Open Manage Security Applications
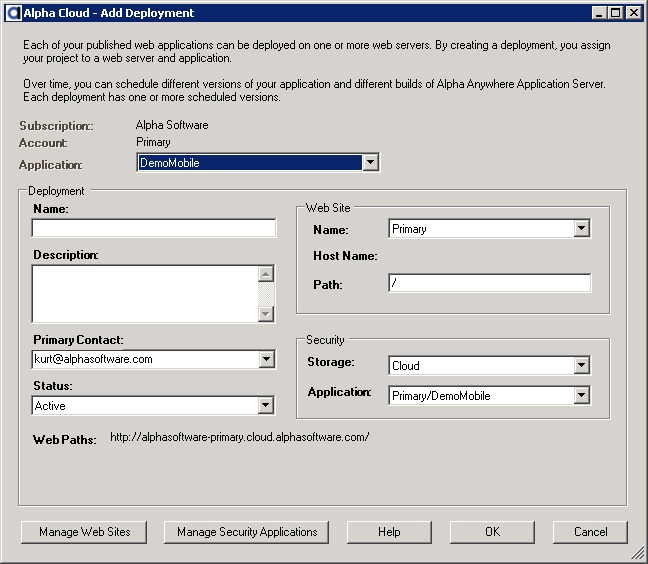This screenshot has height=564, width=648. pos(247,532)
